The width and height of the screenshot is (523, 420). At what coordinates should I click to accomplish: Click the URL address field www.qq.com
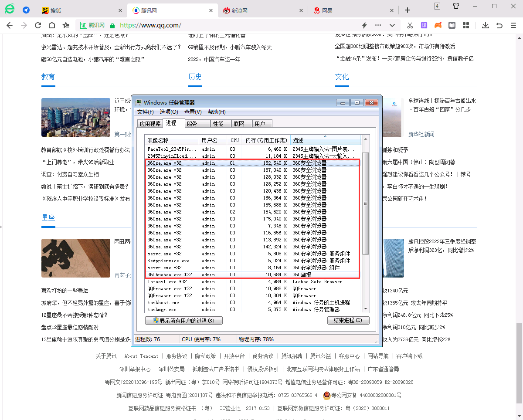tap(150, 25)
